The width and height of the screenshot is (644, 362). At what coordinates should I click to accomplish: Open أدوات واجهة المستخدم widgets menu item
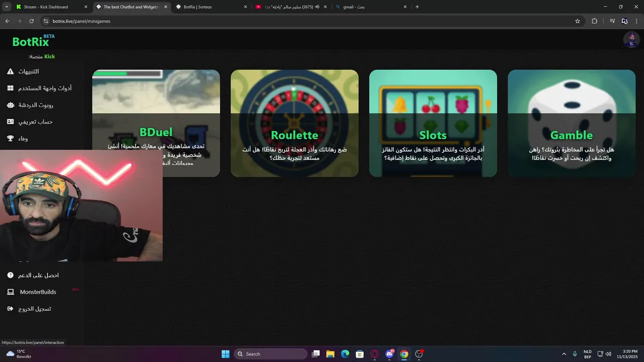(45, 88)
